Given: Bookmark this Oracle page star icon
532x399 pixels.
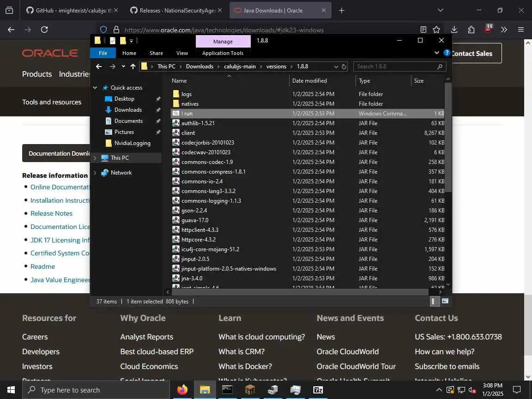Looking at the screenshot, I should click(436, 30).
